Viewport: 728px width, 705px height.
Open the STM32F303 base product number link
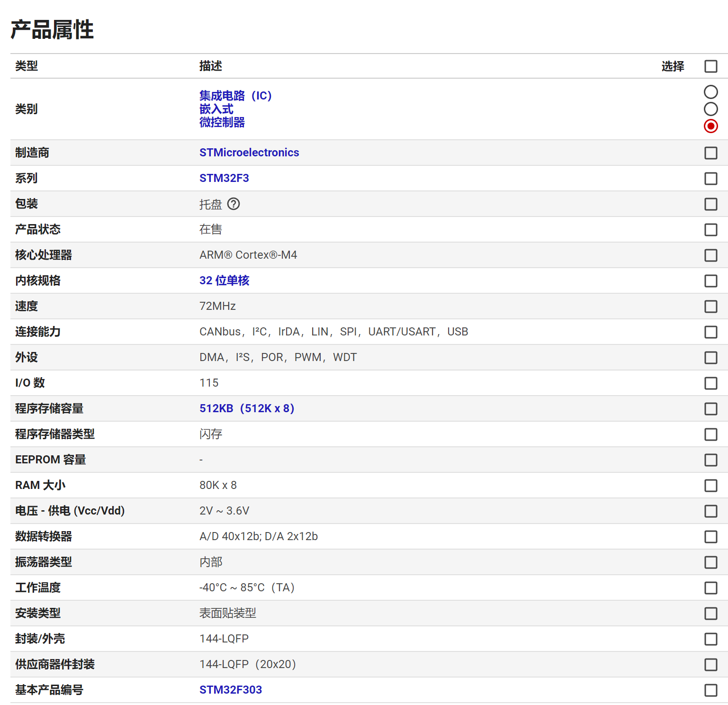tap(231, 690)
